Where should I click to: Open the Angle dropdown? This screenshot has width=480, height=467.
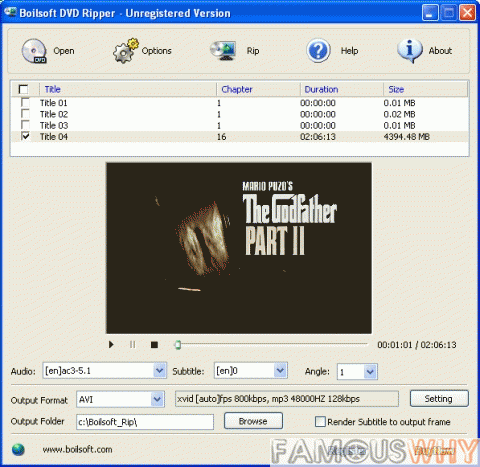[x=370, y=371]
